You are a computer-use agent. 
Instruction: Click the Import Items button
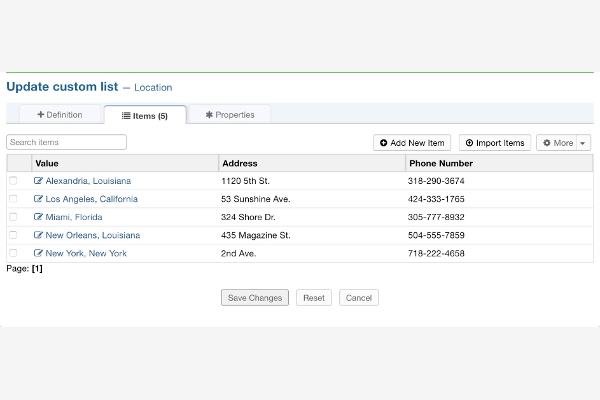pos(495,143)
